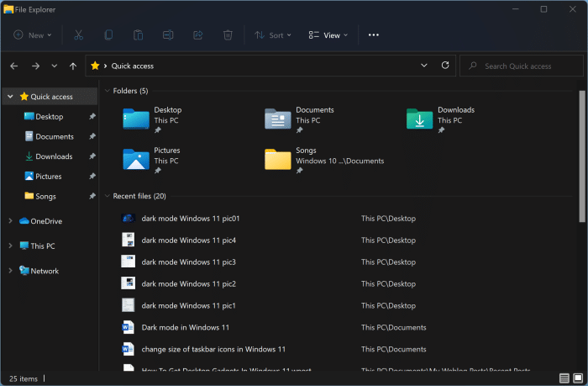
Task: Refresh the Quick access view
Action: tap(445, 66)
